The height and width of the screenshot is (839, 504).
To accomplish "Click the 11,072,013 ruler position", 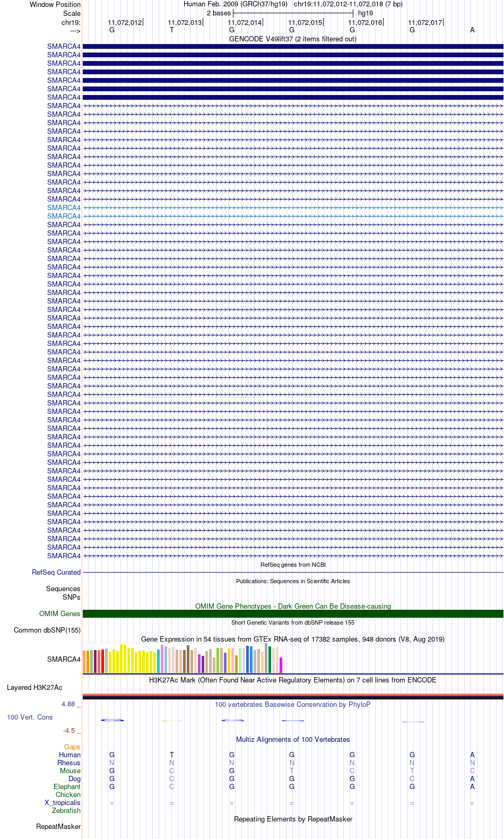I will 185,23.
